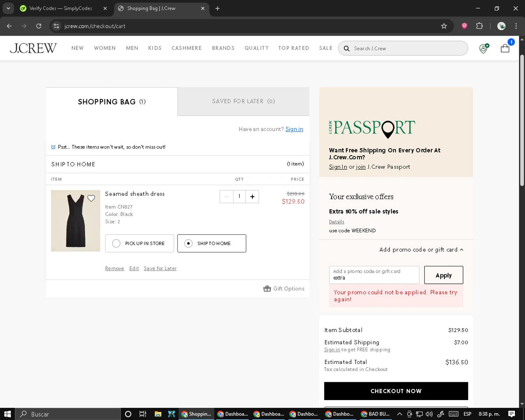Remove the Seamed sheath dress

click(x=114, y=268)
